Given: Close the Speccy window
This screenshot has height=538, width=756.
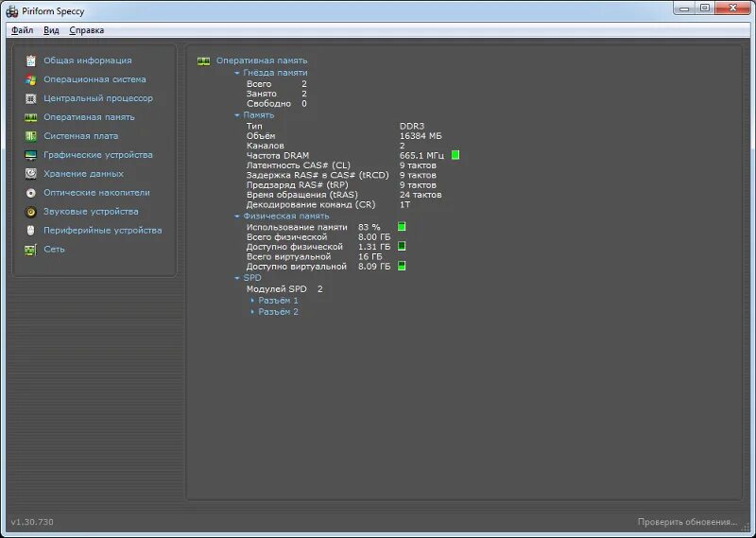Looking at the screenshot, I should coord(733,9).
